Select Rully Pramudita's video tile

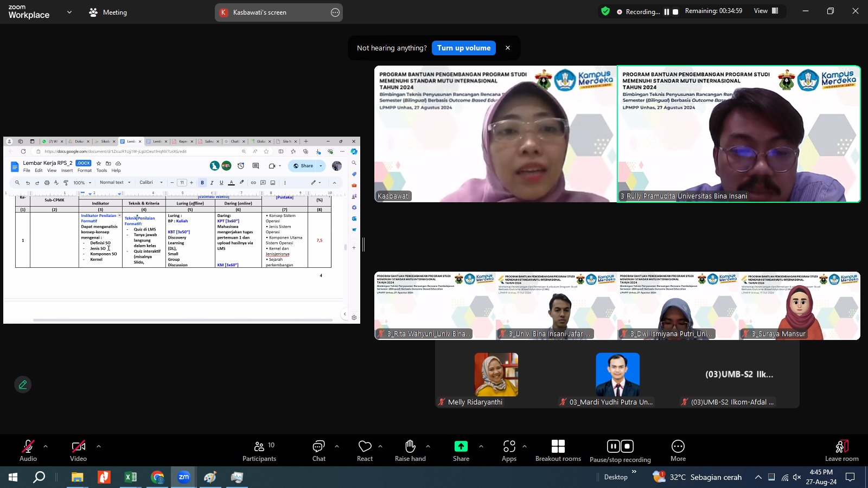[738, 134]
